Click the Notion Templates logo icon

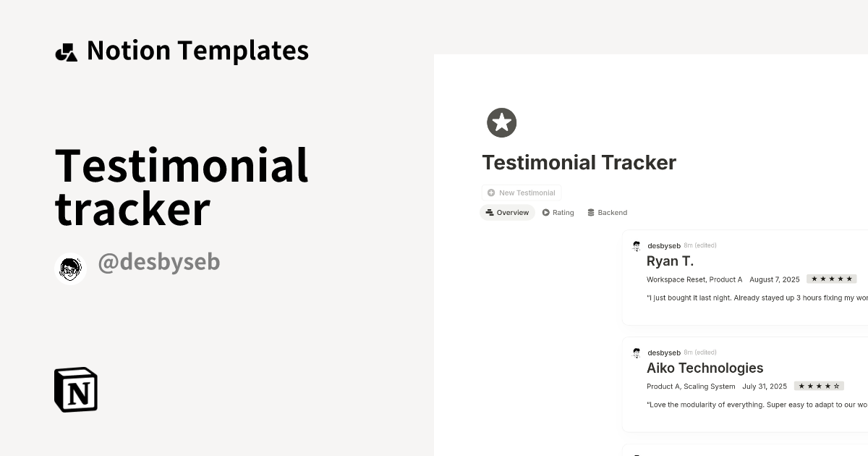point(67,50)
